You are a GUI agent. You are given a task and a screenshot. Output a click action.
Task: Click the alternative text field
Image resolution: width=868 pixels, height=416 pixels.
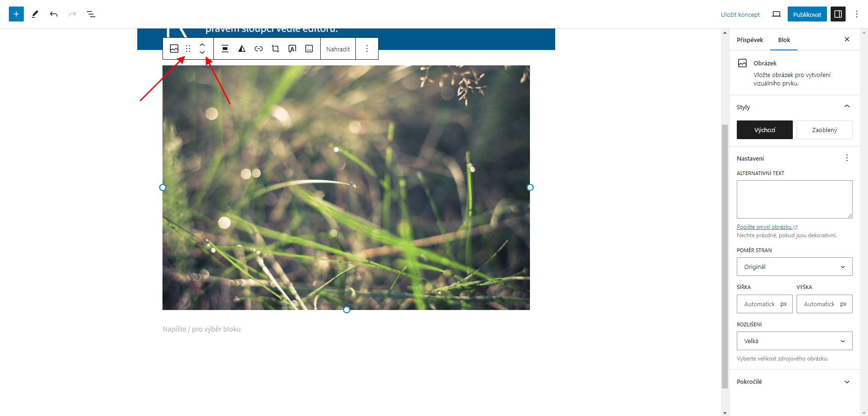point(795,199)
